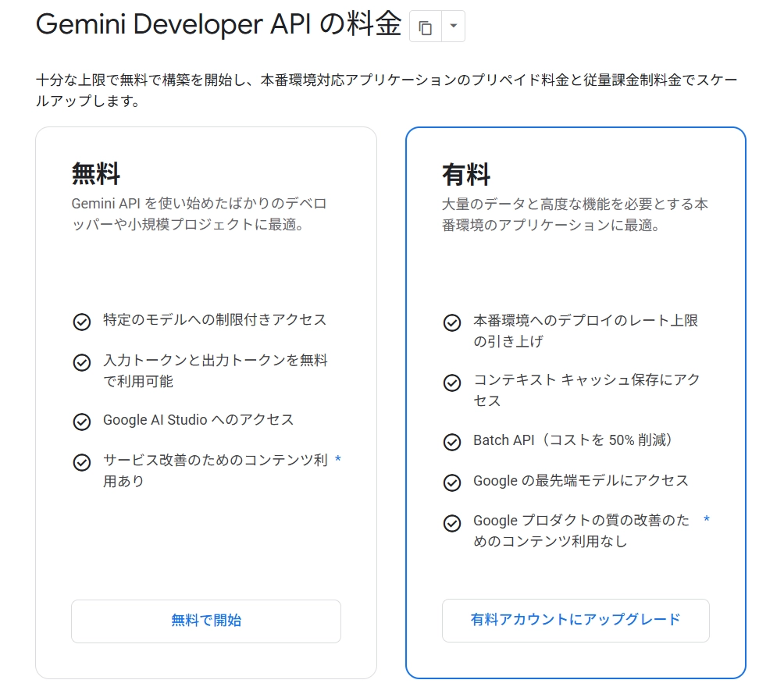Click the copy page icon beside the title
The width and height of the screenshot is (784, 687).
426,27
